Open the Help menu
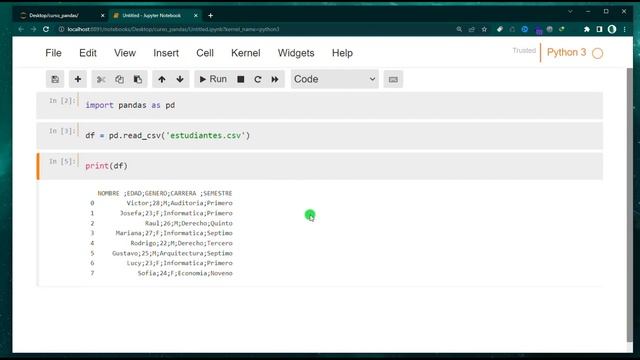 [342, 53]
